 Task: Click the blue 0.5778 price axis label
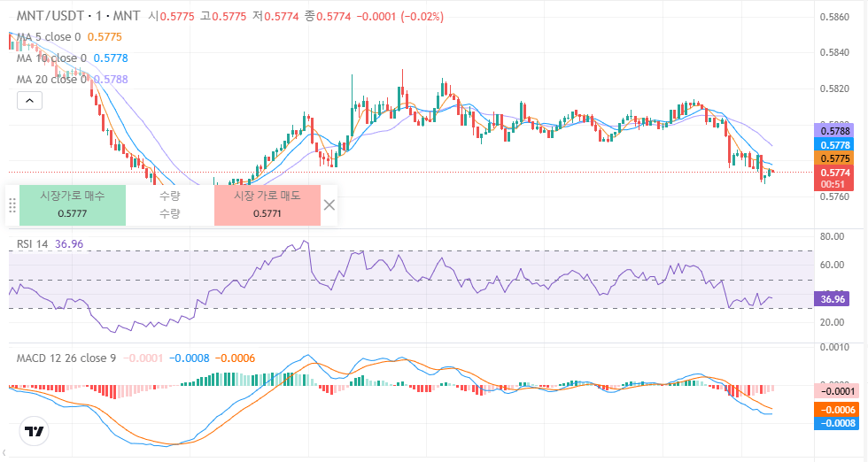tap(833, 145)
